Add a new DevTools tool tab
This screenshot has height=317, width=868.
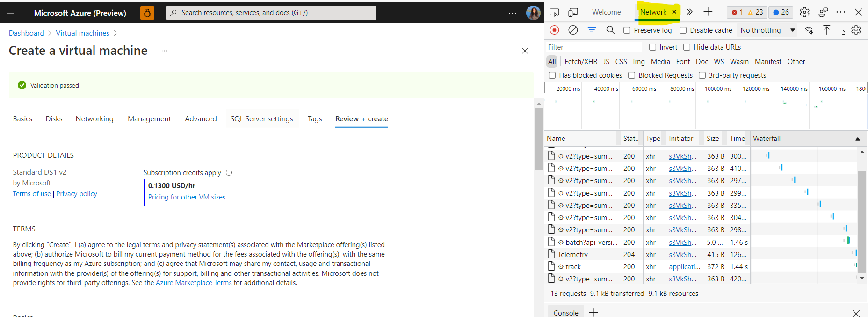[x=708, y=12]
